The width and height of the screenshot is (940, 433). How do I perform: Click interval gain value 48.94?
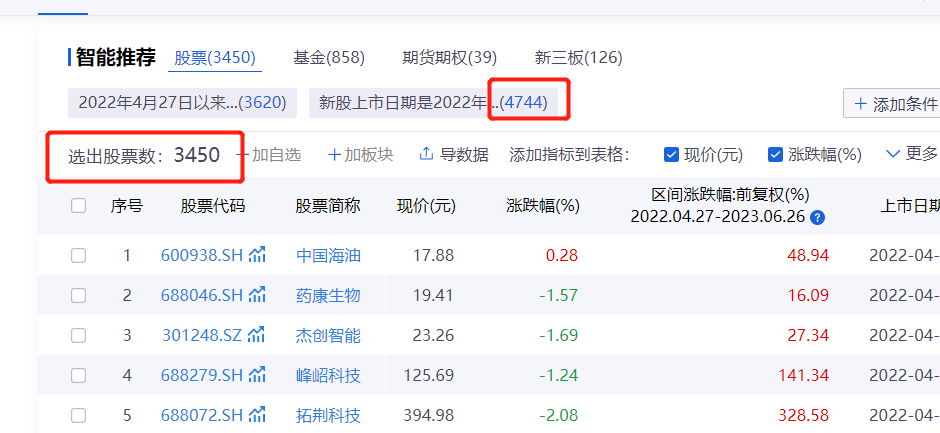coord(808,255)
